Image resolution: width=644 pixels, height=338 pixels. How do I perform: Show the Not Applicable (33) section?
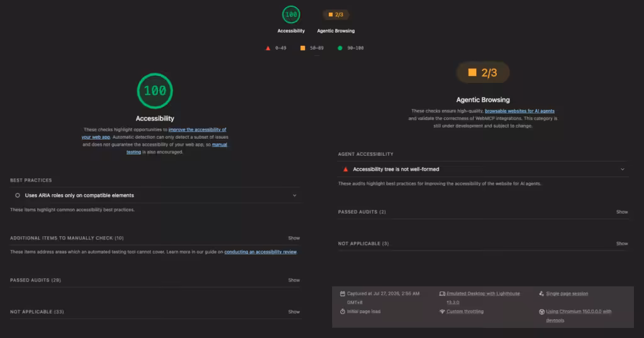pyautogui.click(x=294, y=312)
